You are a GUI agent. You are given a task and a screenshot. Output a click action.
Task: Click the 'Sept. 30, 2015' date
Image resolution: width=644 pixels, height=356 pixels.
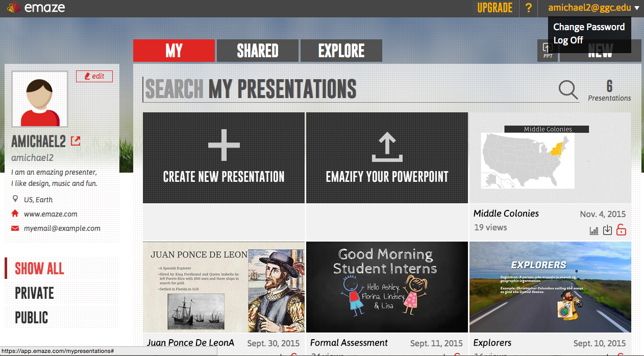[x=273, y=343]
